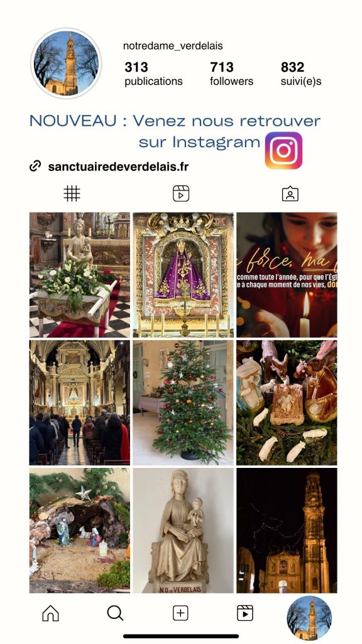This screenshot has height=644, width=362.
Task: Open the night-lit church tower post
Action: click(x=287, y=530)
